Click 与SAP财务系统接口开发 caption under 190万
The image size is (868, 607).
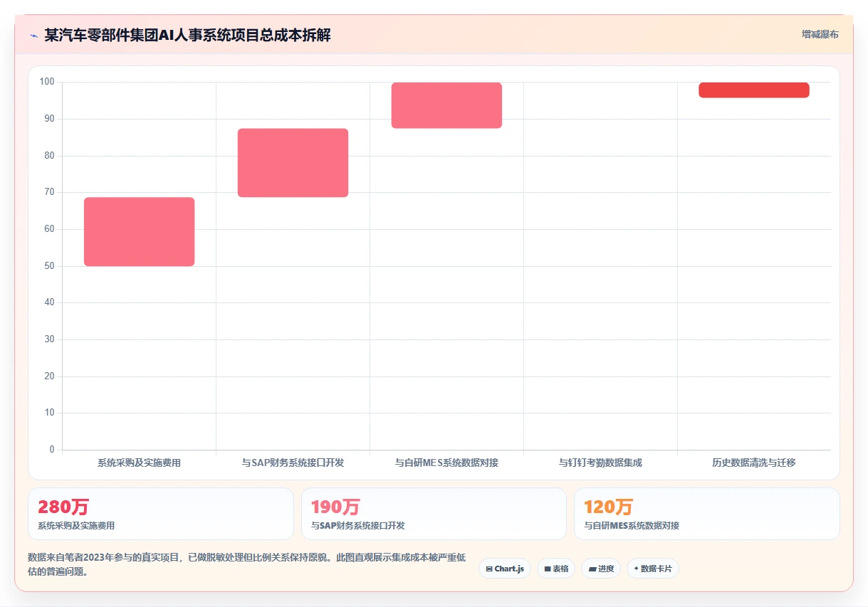pyautogui.click(x=358, y=526)
